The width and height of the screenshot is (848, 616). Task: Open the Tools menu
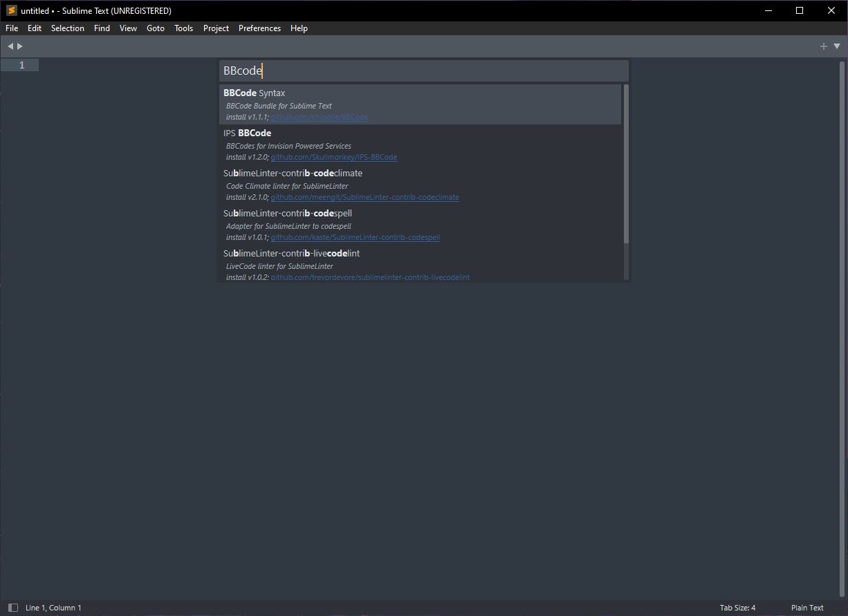pyautogui.click(x=184, y=28)
